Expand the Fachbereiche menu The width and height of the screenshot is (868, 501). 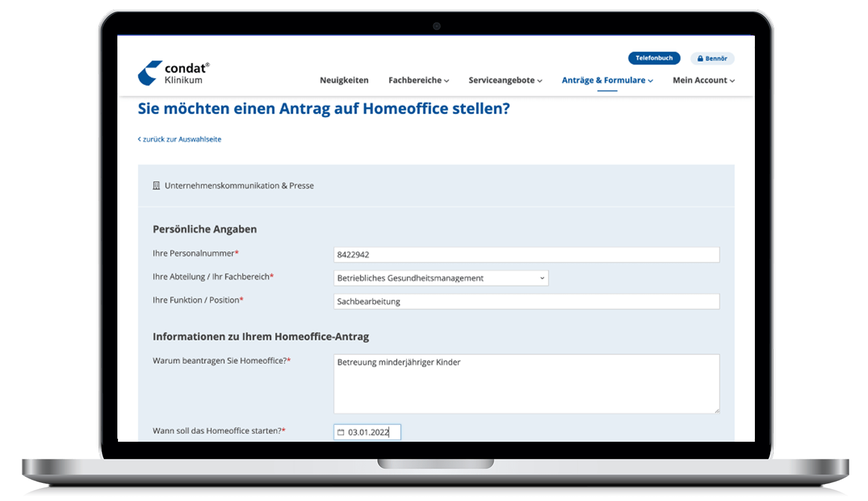pos(419,80)
